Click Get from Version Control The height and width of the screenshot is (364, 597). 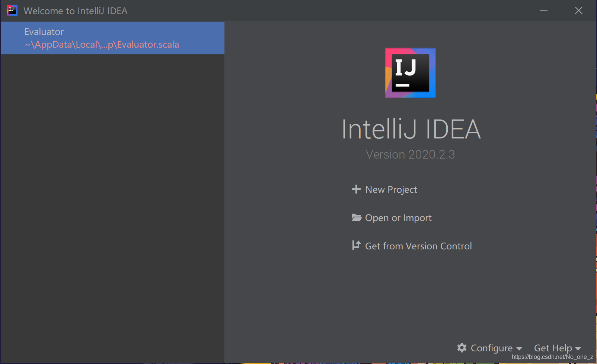tap(418, 245)
